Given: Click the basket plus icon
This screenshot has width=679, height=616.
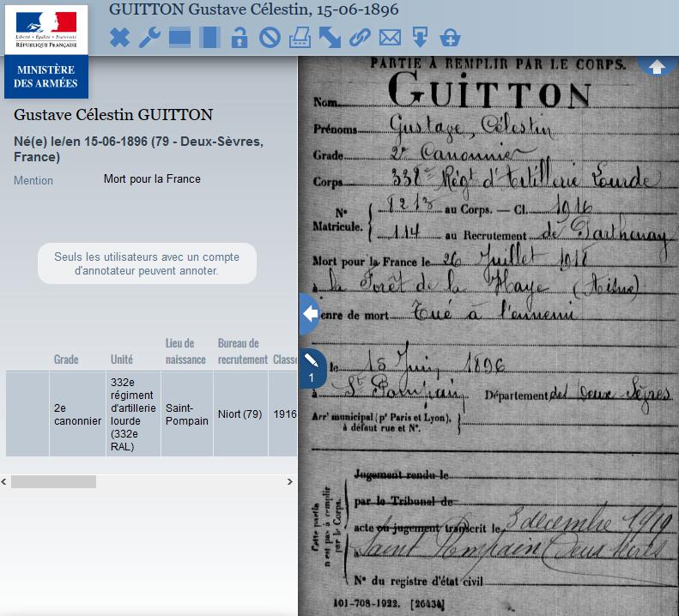Looking at the screenshot, I should pyautogui.click(x=450, y=37).
